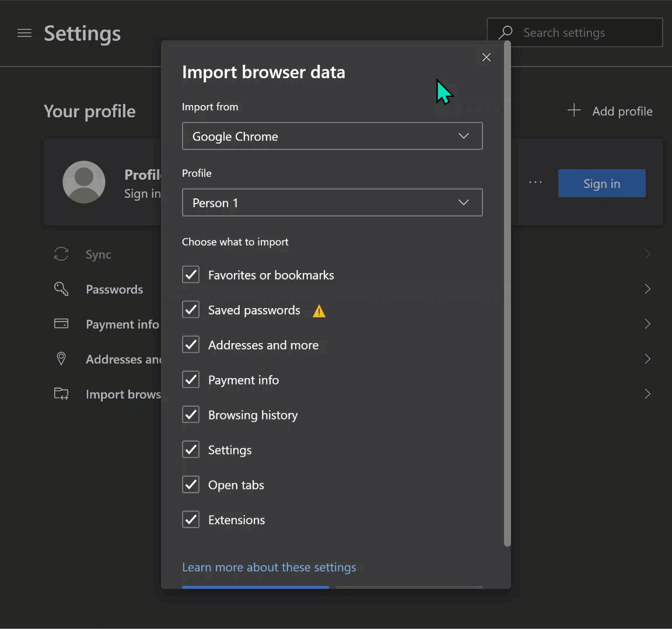This screenshot has width=672, height=629.
Task: Uncheck Open tabs checkbox
Action: tap(191, 484)
